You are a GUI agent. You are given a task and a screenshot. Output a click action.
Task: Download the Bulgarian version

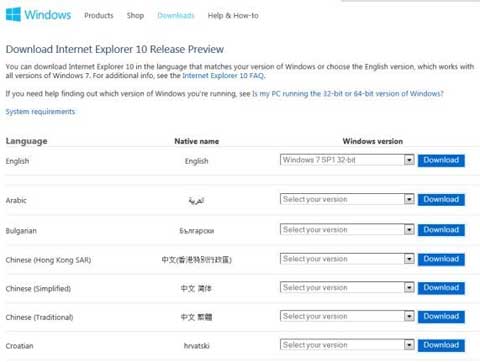pyautogui.click(x=441, y=230)
